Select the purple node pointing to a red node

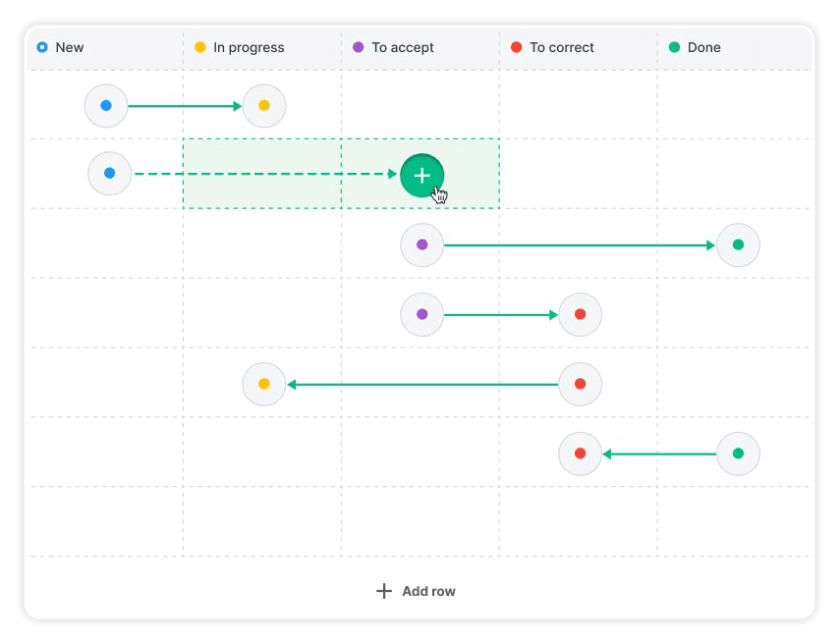[x=421, y=314]
